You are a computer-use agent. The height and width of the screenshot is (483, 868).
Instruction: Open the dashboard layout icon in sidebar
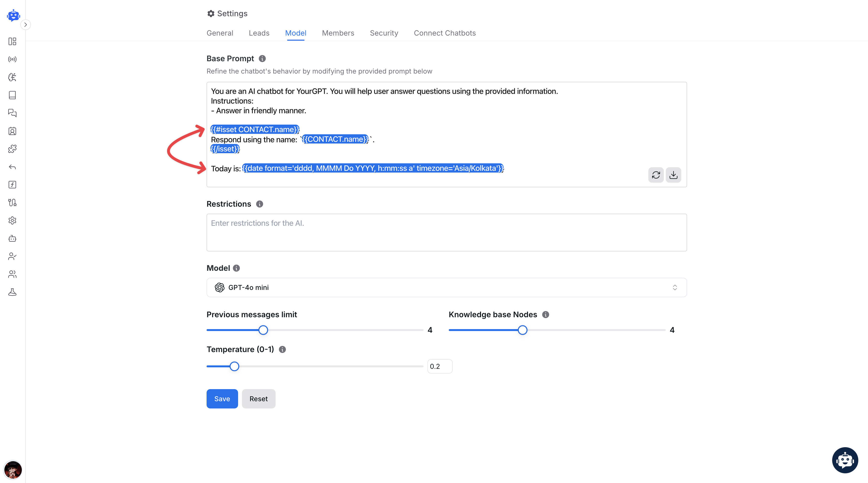(12, 41)
